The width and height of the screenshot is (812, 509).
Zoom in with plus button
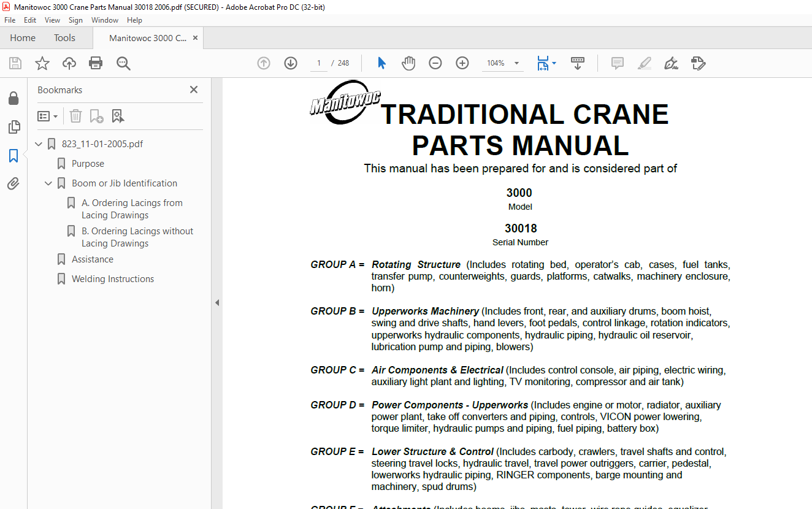point(462,63)
